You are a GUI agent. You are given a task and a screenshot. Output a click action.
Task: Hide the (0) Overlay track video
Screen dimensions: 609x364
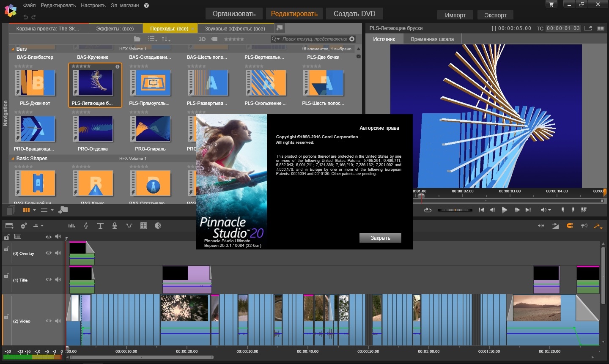click(49, 253)
